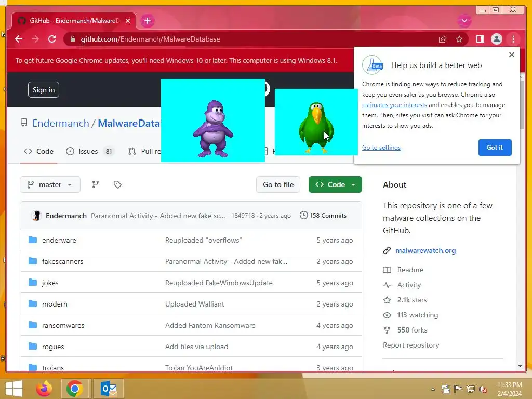Open the jokes folder
The height and width of the screenshot is (399, 532).
50,283
